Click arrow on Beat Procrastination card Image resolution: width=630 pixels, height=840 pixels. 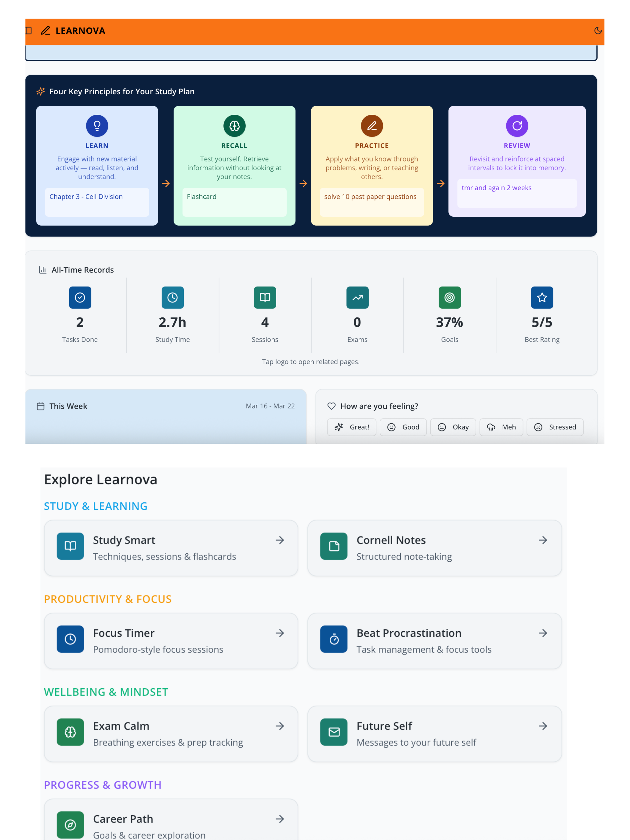[543, 633]
